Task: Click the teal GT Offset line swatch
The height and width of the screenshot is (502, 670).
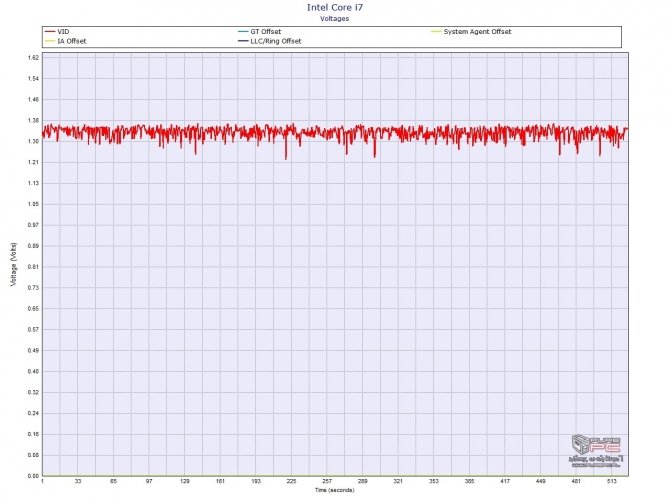Action: coord(243,32)
